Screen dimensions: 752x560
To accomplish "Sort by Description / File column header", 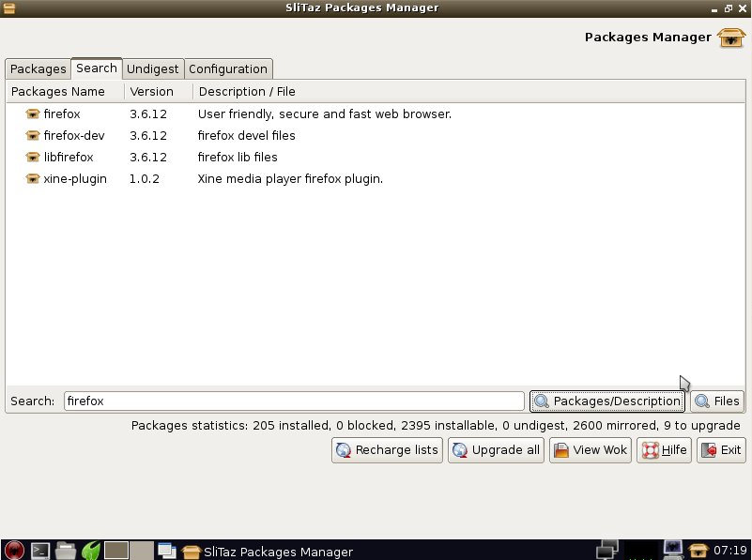I will [469, 92].
